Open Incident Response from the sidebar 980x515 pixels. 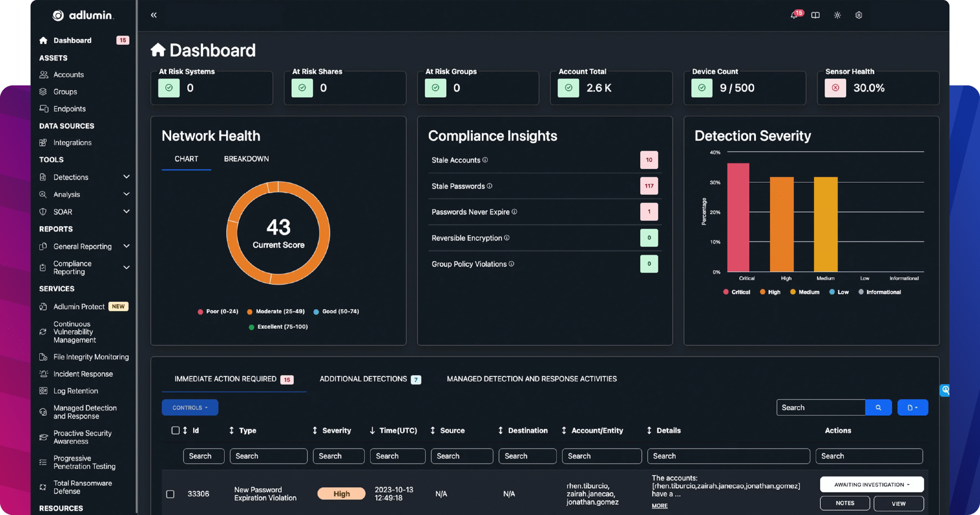(x=83, y=374)
